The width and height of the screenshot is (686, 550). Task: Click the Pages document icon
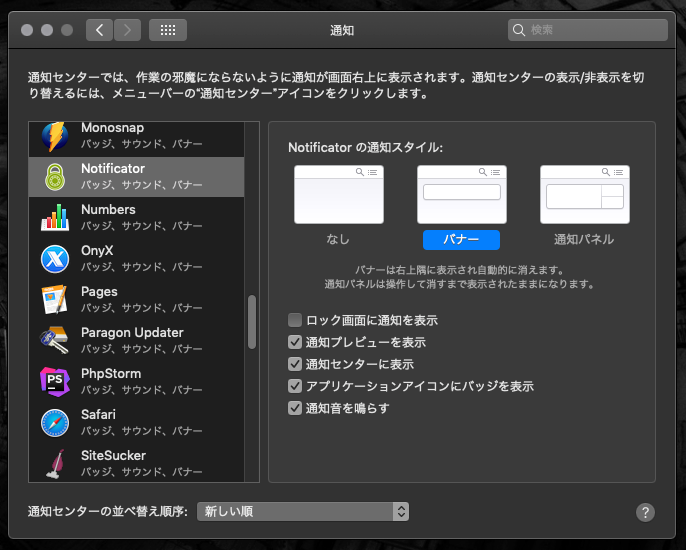55,300
